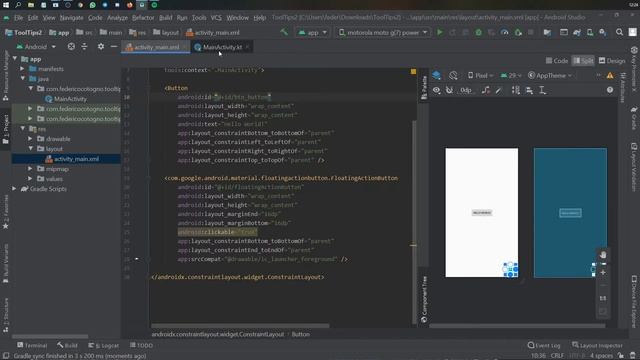Open the API 29 level dropdown
Screen dimensions: 640x360
click(511, 76)
